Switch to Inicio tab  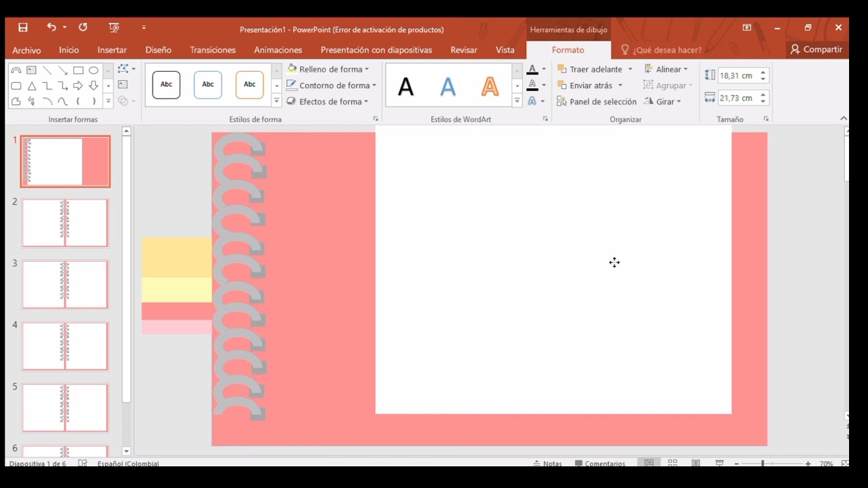click(x=68, y=50)
